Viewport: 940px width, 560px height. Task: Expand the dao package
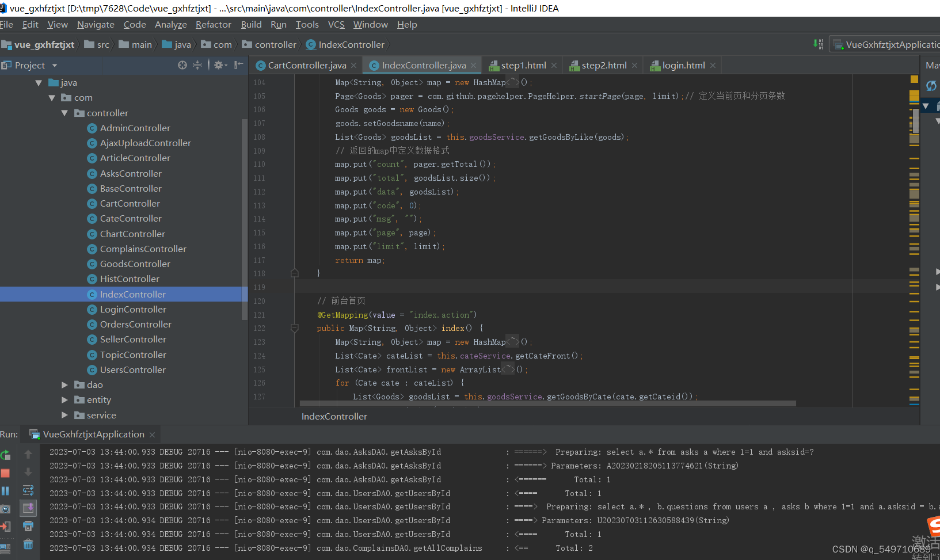[x=64, y=384]
